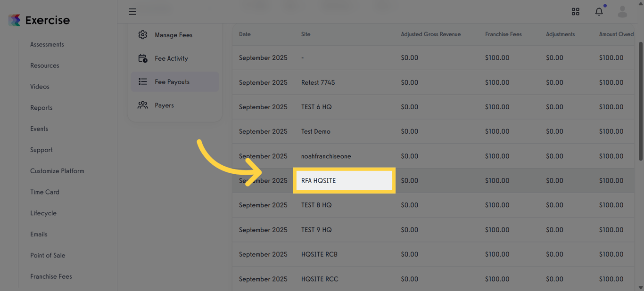Open the profile avatar menu
The image size is (644, 291).
point(622,11)
